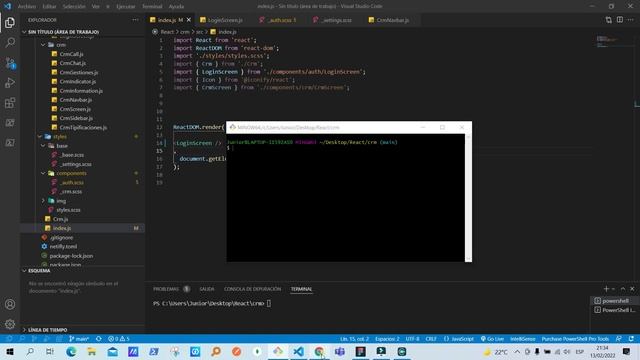Click Espacios: 2 indentation in status bar
The height and width of the screenshot is (360, 640).
387,339
